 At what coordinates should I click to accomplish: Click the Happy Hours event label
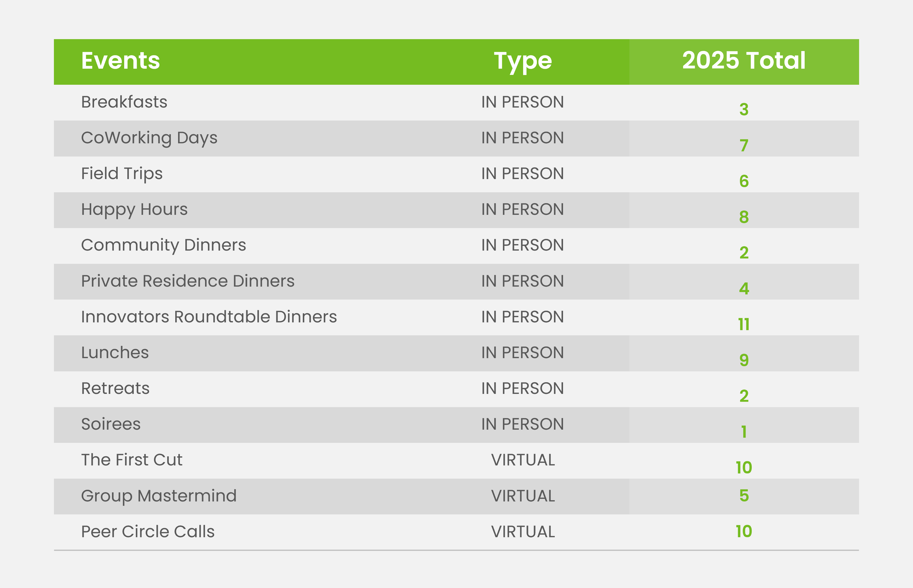134,209
